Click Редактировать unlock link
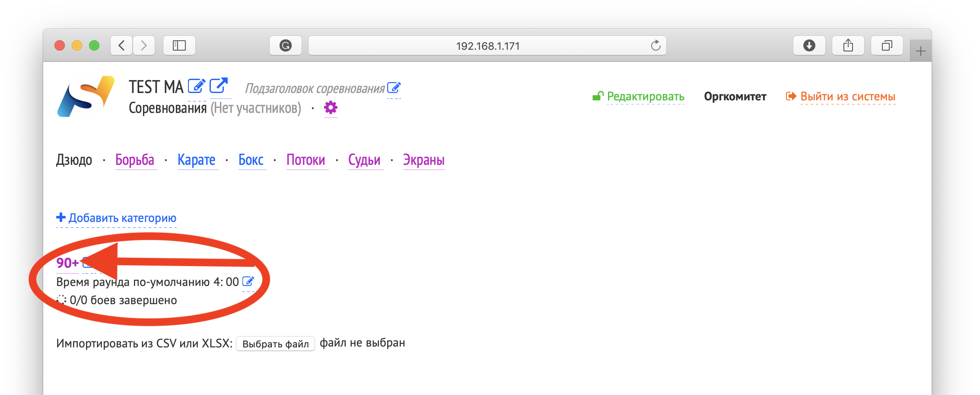980x395 pixels. click(639, 96)
